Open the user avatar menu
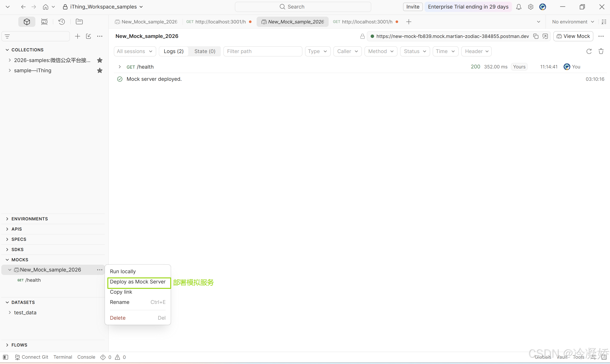 coord(543,7)
